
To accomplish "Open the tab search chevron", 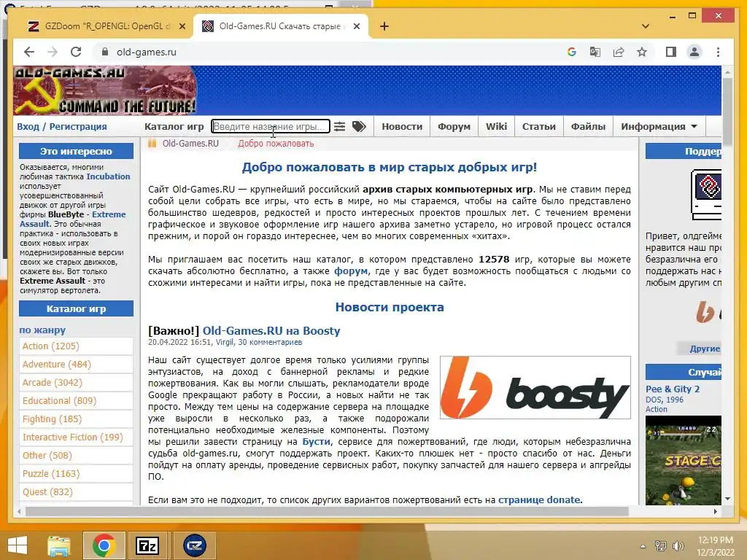I will pyautogui.click(x=646, y=26).
